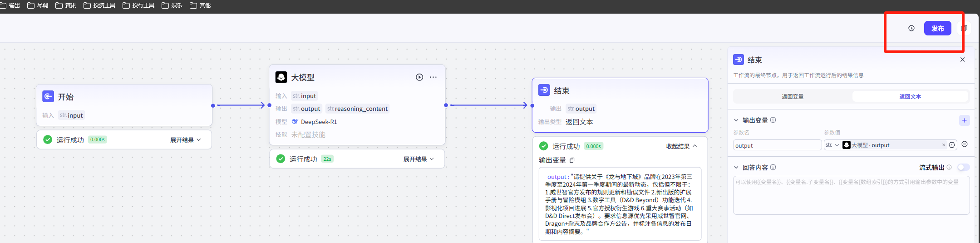Copy the 输出变量 result in 结束 node

point(572,160)
